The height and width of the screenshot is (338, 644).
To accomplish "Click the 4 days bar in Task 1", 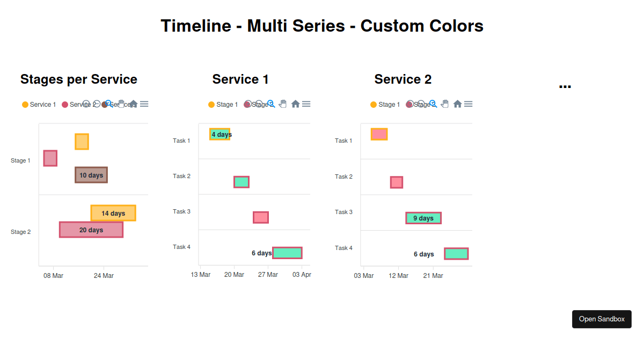I will point(219,134).
